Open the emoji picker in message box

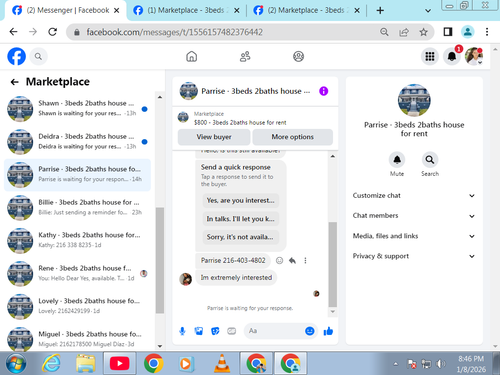[x=310, y=331]
